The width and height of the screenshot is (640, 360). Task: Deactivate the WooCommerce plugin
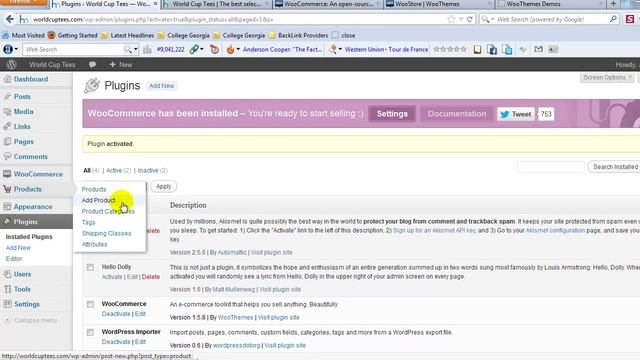click(116, 314)
